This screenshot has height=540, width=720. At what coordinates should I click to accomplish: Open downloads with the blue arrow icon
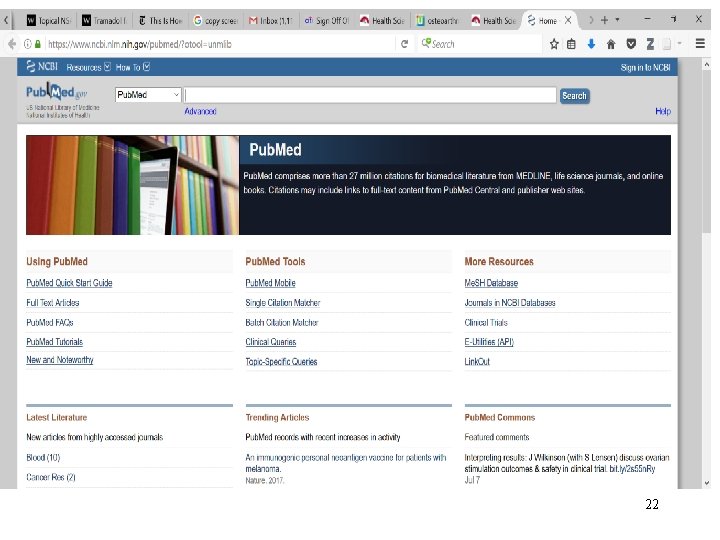click(x=591, y=44)
